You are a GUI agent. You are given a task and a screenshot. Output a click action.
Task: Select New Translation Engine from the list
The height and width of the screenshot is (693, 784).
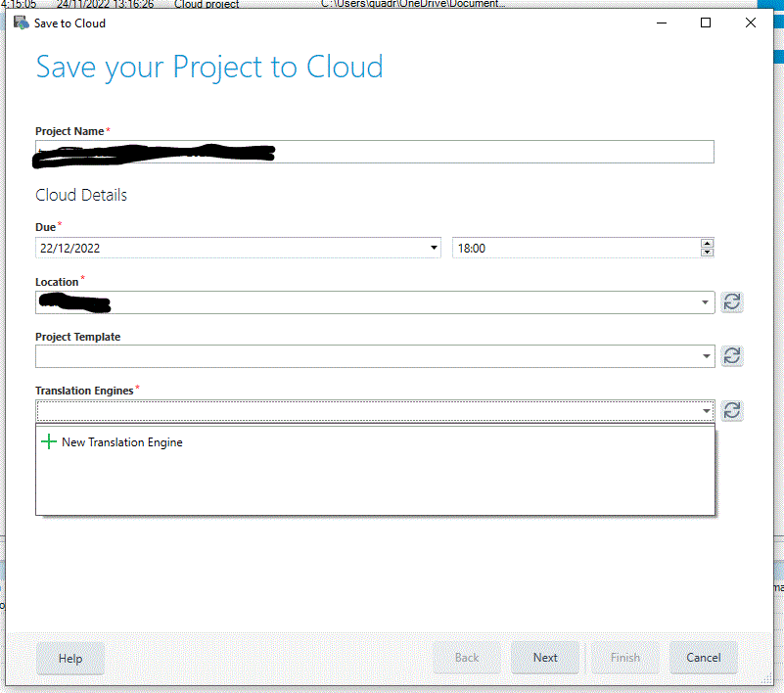pos(122,441)
